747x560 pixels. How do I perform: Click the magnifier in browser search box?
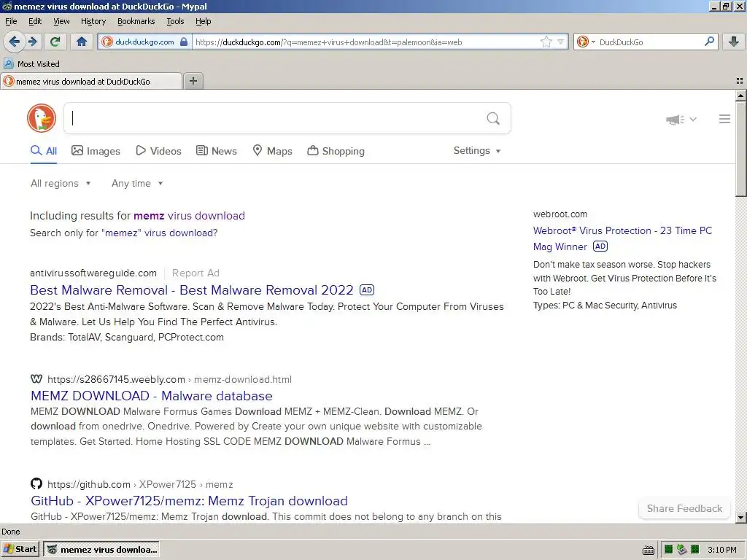click(x=709, y=42)
